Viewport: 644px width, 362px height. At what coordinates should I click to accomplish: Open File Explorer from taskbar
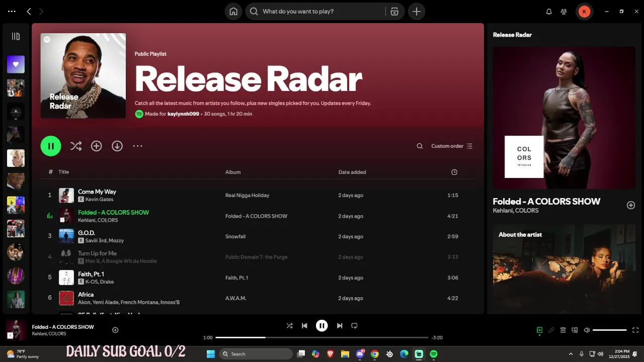pyautogui.click(x=345, y=354)
